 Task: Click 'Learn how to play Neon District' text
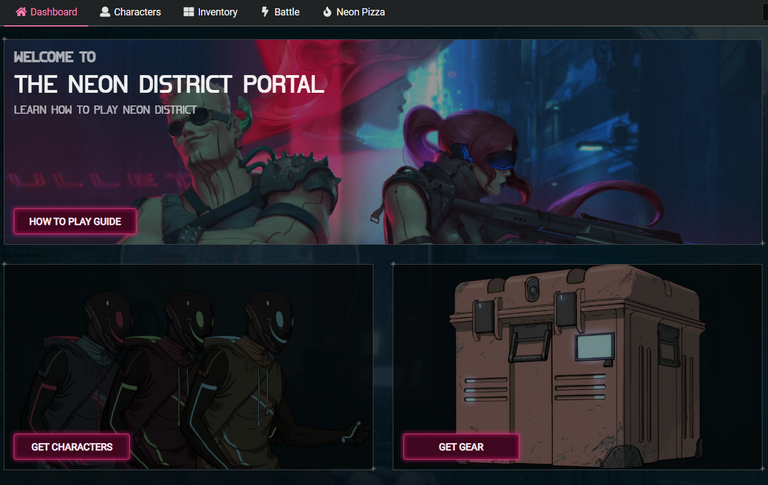coord(105,110)
